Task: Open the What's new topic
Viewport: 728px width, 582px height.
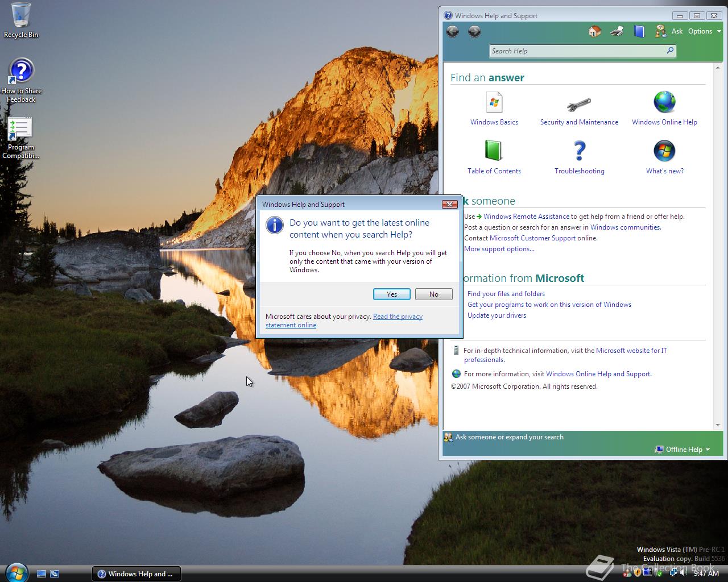Action: click(x=664, y=157)
